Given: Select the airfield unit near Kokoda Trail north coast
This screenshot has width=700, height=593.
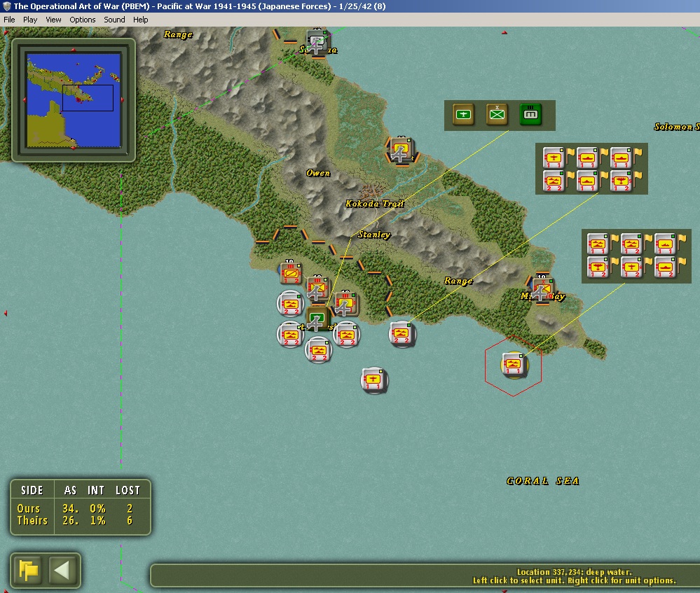Looking at the screenshot, I should click(401, 150).
